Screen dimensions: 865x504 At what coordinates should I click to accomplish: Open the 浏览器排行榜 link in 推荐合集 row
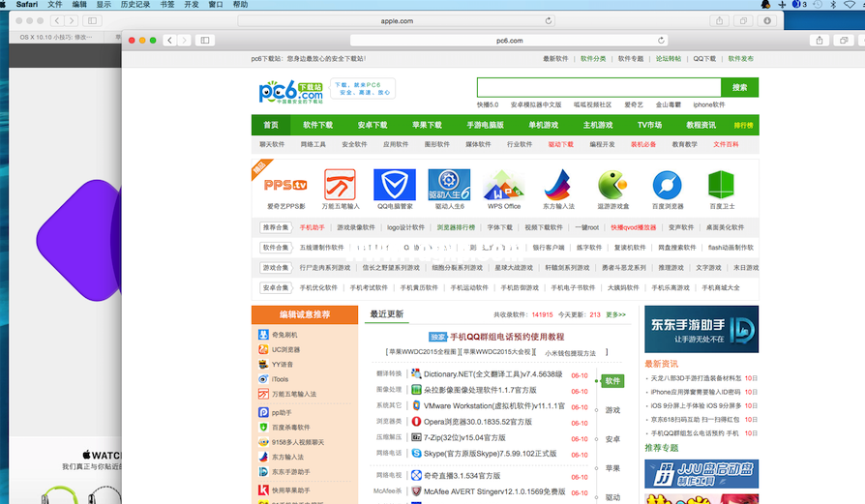click(456, 227)
